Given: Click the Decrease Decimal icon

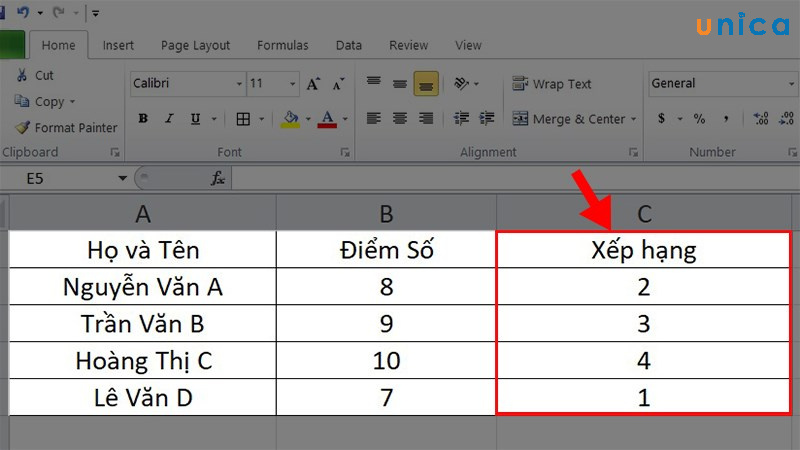Looking at the screenshot, I should tap(786, 119).
